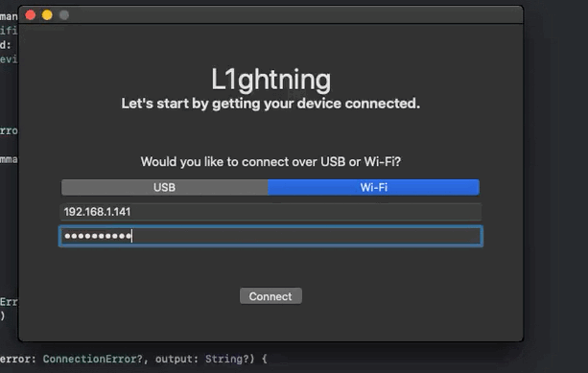
Task: Click the "Let's start by getting your device connected" text
Action: [270, 104]
